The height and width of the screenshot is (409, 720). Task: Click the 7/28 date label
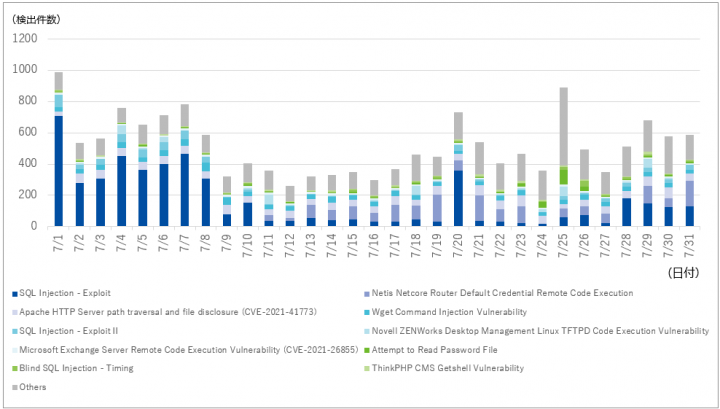tap(626, 244)
